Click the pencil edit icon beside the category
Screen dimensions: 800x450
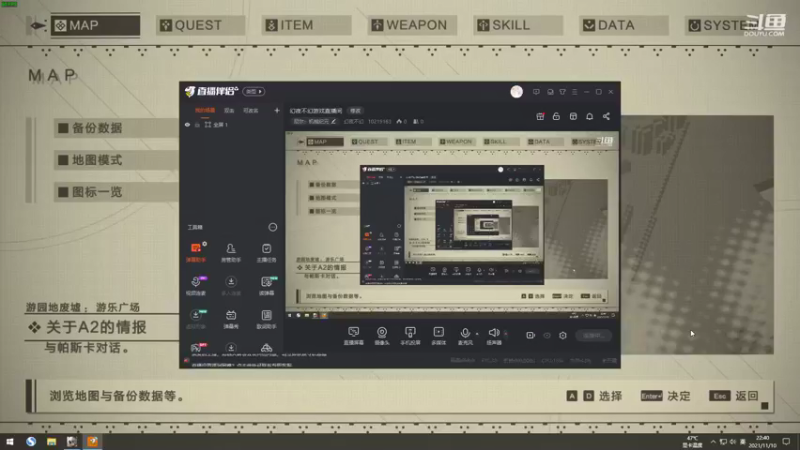(333, 121)
